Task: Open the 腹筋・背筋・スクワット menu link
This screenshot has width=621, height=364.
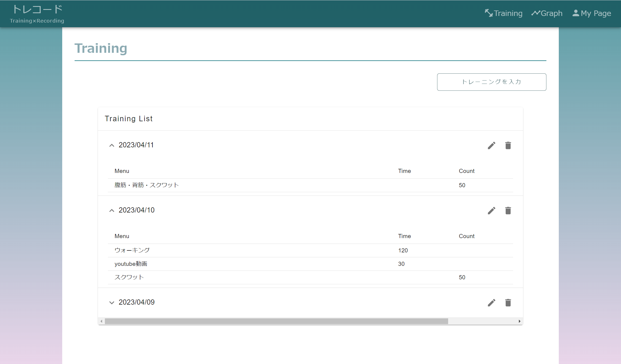Action: pos(146,185)
